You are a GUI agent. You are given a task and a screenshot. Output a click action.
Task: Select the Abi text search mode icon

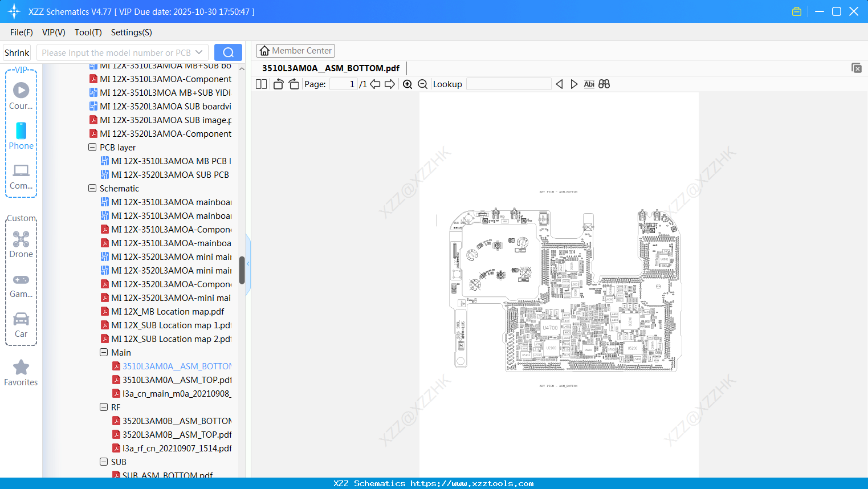tap(589, 84)
